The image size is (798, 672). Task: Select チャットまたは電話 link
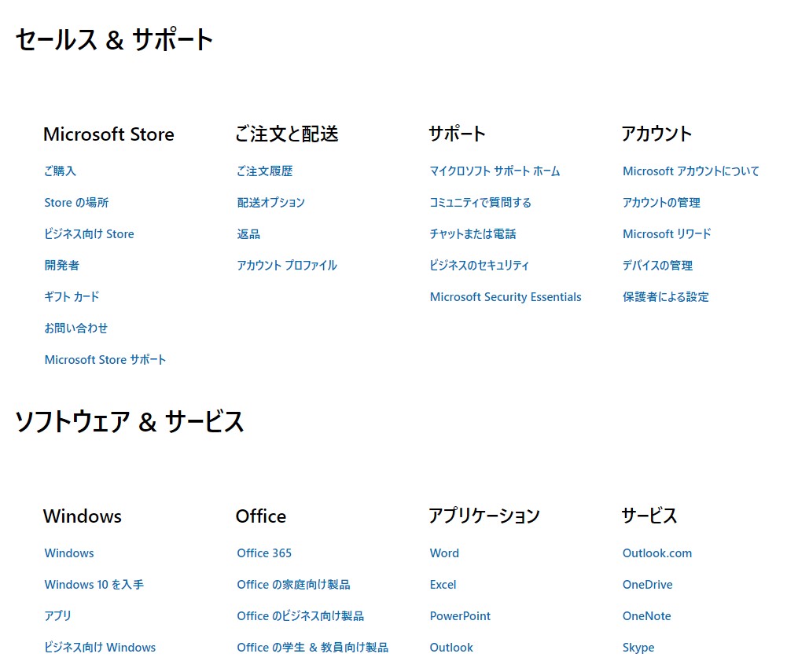473,234
